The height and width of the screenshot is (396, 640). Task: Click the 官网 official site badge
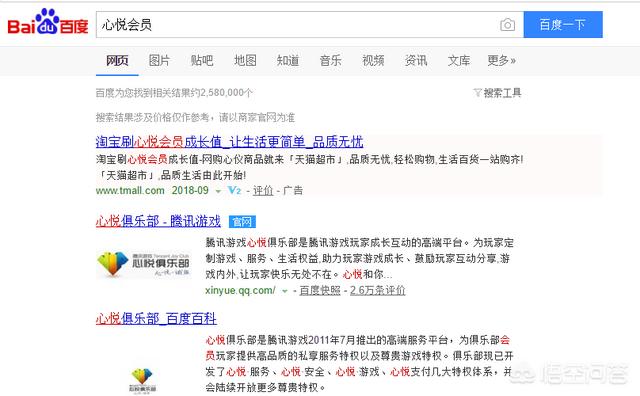242,222
